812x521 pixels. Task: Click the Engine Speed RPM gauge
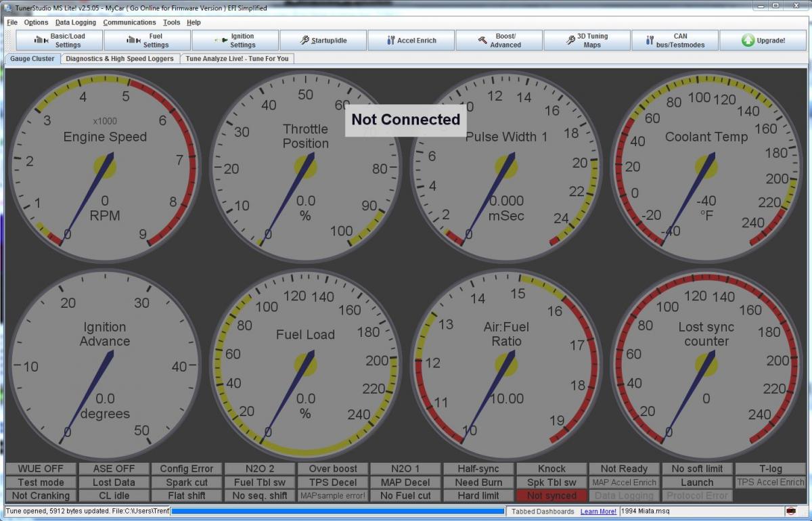tap(104, 166)
